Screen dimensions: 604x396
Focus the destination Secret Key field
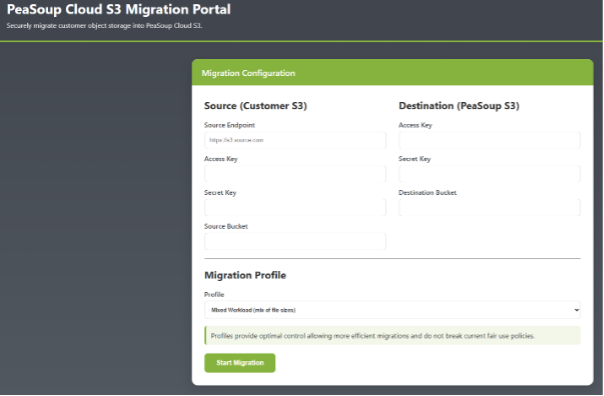[489, 174]
